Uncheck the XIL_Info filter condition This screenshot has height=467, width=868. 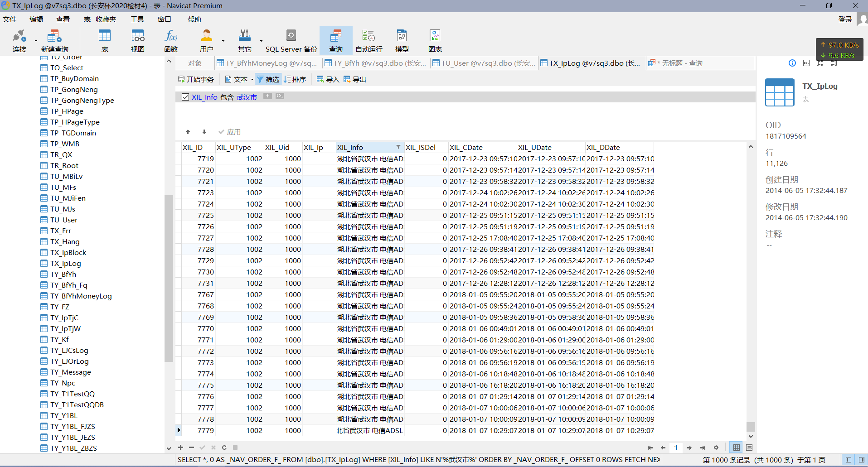pyautogui.click(x=185, y=97)
